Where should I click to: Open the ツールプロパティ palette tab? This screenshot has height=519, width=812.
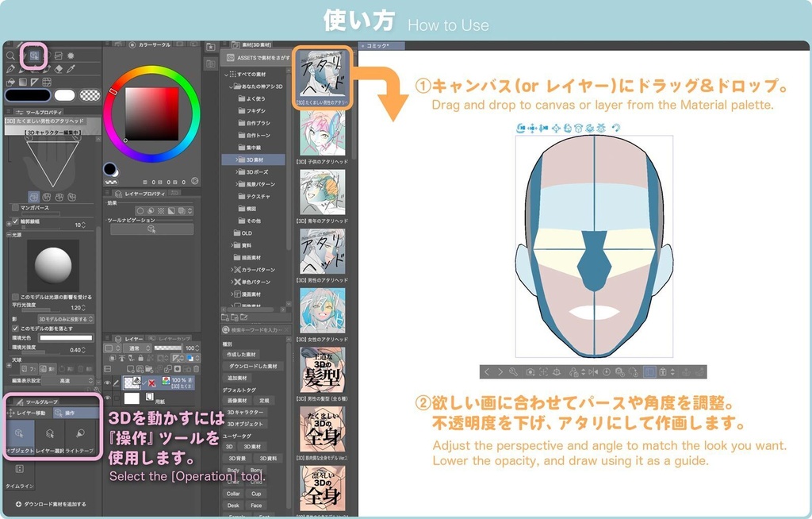pyautogui.click(x=39, y=112)
